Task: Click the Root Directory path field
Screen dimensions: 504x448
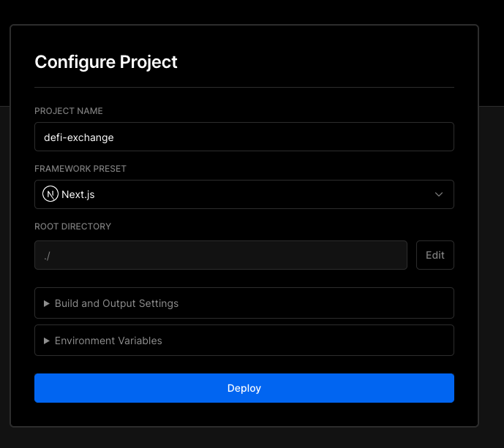Action: 220,255
